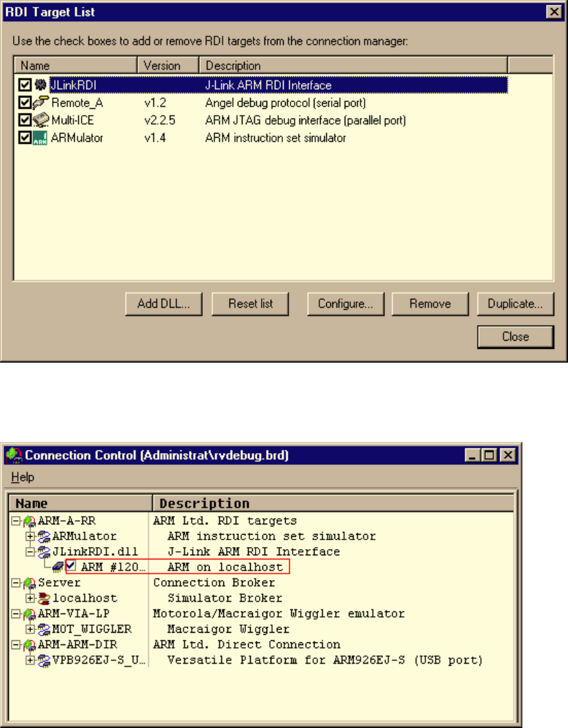Click the Add DLL... button
This screenshot has height=728, width=568.
pos(164,304)
